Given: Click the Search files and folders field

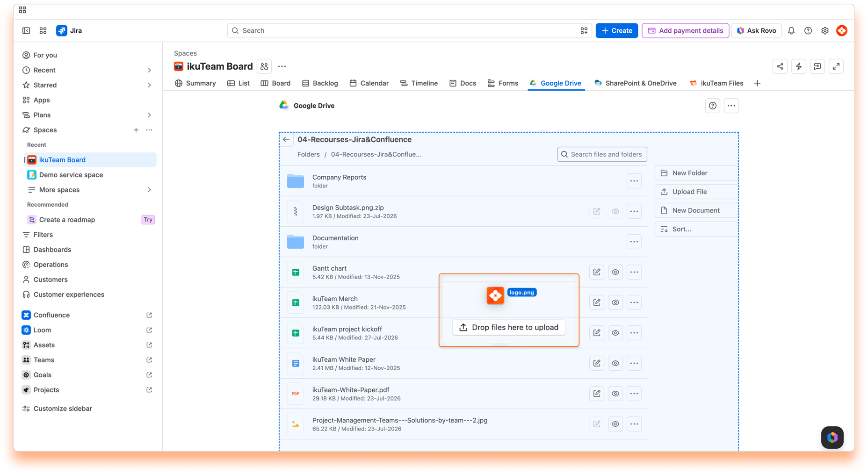Looking at the screenshot, I should (x=602, y=154).
